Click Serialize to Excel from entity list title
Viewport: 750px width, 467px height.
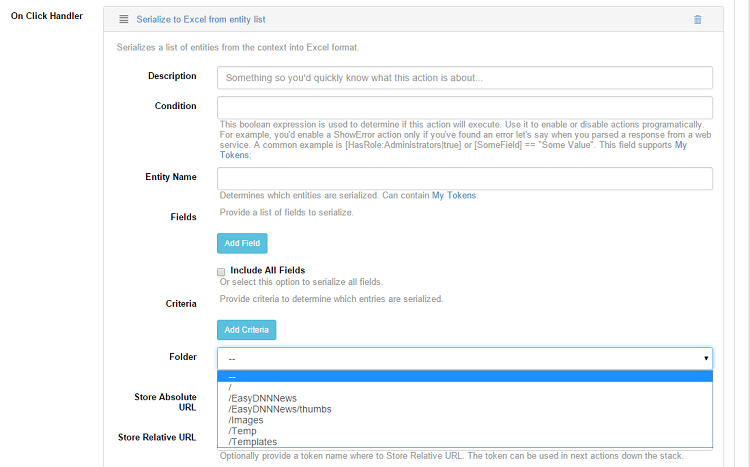[201, 19]
